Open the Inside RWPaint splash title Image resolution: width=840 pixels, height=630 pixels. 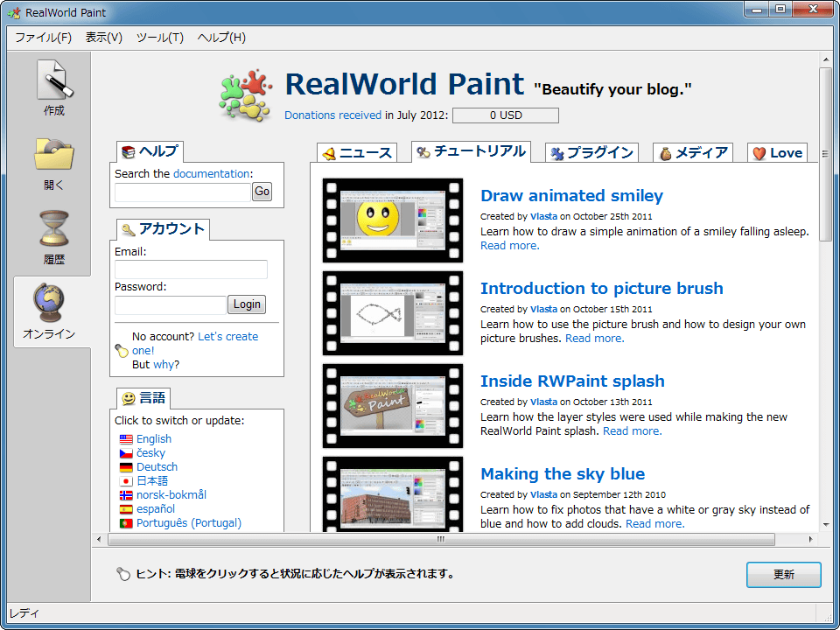click(572, 381)
